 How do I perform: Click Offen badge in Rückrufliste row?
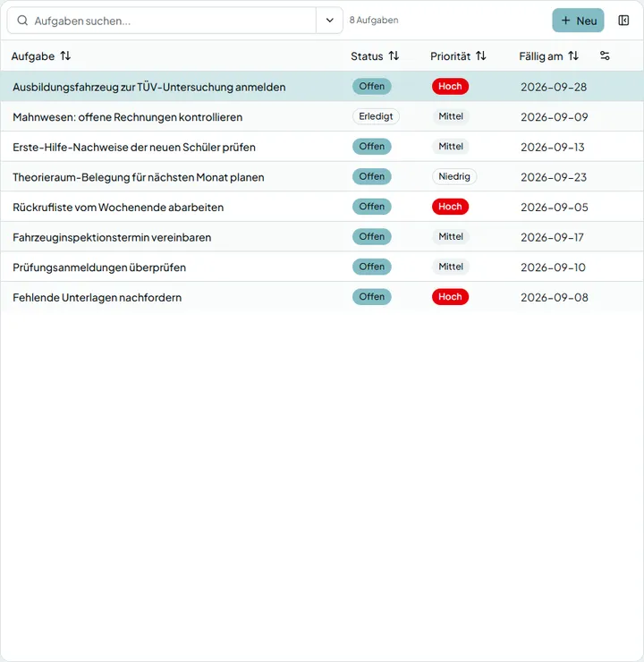click(372, 207)
